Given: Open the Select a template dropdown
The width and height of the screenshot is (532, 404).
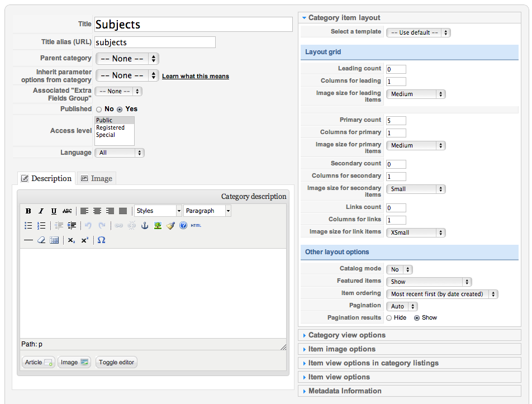Looking at the screenshot, I should 419,32.
